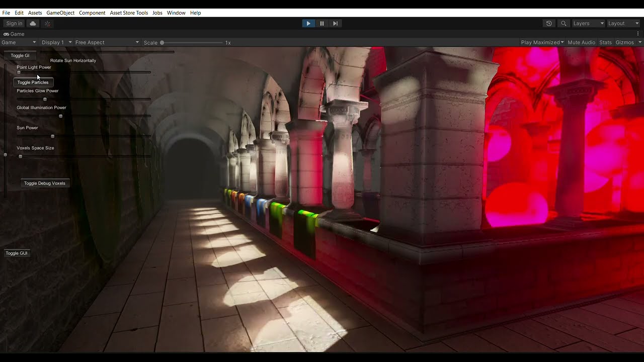Toggle Gizmos in Game view
Screen dimensions: 644x362
click(624, 42)
